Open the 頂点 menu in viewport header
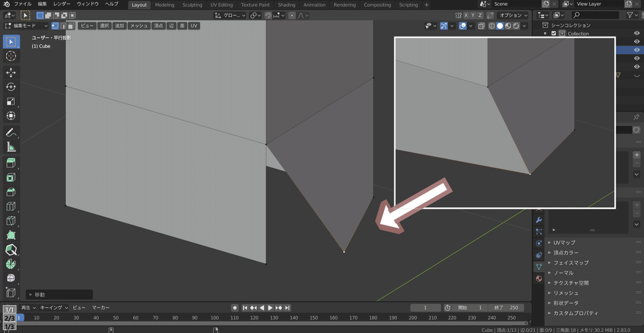This screenshot has width=644, height=333. [x=158, y=26]
